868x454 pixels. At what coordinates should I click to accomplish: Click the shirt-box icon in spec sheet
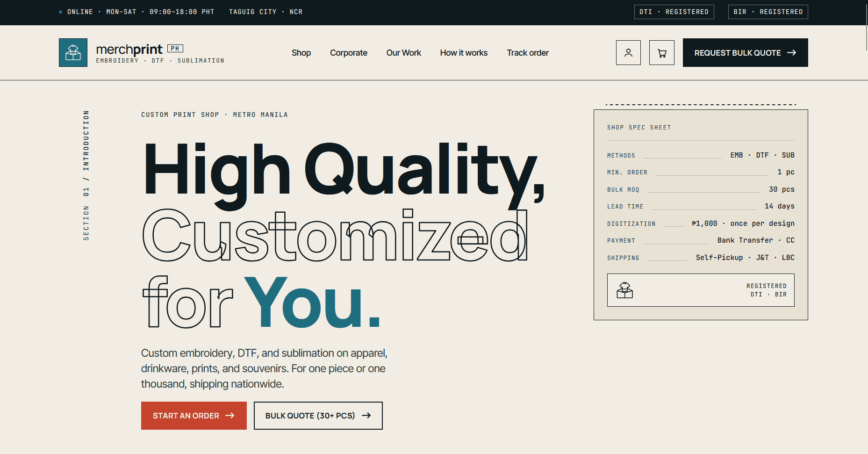624,290
